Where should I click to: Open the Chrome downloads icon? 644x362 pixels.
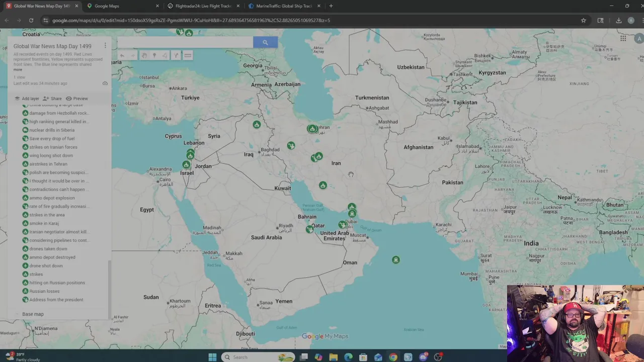[619, 20]
